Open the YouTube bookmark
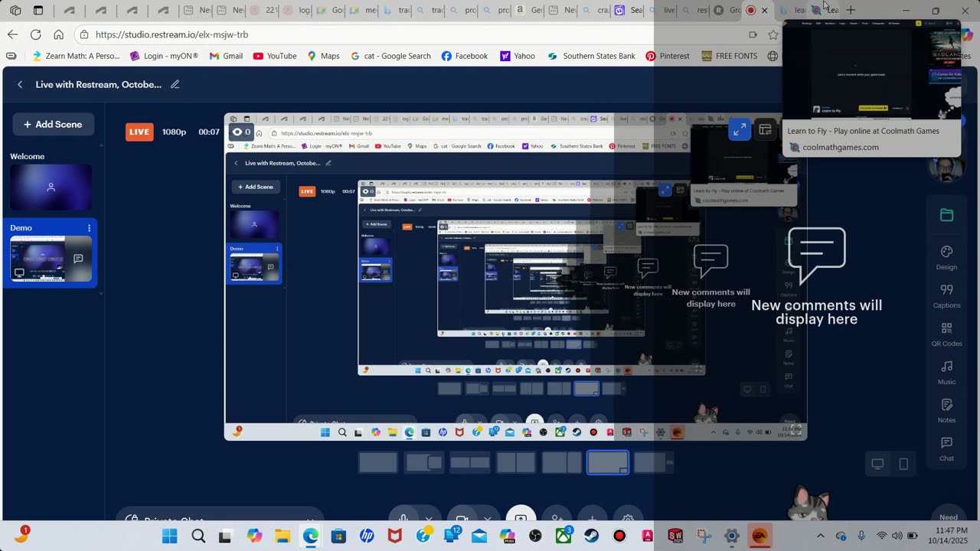Image resolution: width=980 pixels, height=551 pixels. coord(274,56)
